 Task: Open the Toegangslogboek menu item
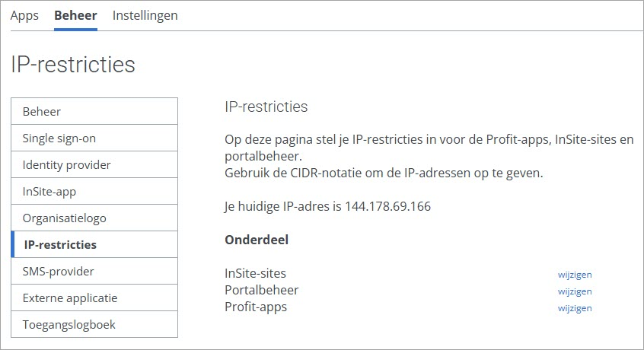(x=94, y=324)
